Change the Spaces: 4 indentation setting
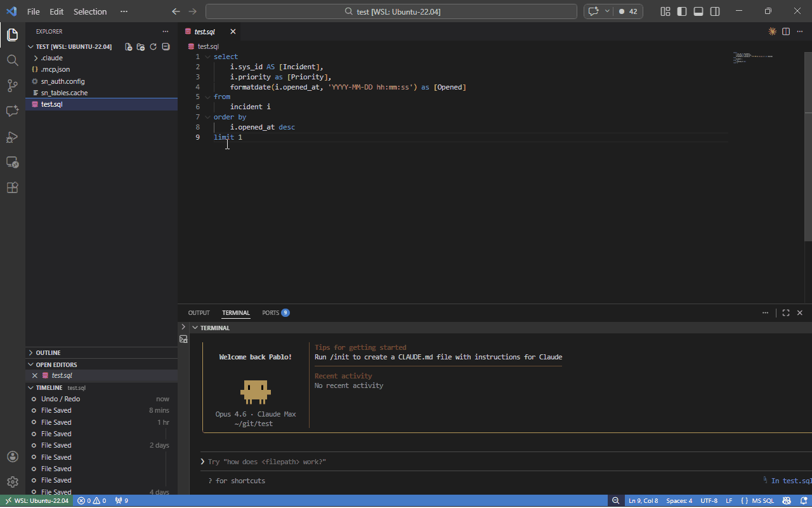Screen dimensions: 812x508 [679, 500]
